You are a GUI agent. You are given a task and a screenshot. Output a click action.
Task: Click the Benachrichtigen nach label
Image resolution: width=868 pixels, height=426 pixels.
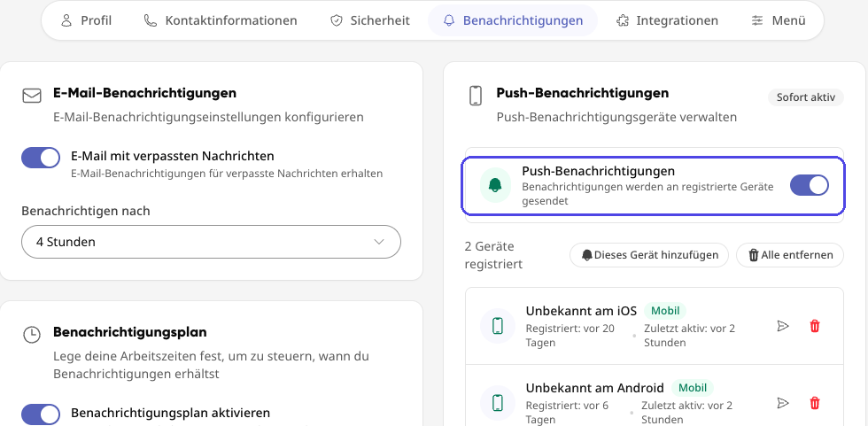(x=86, y=212)
